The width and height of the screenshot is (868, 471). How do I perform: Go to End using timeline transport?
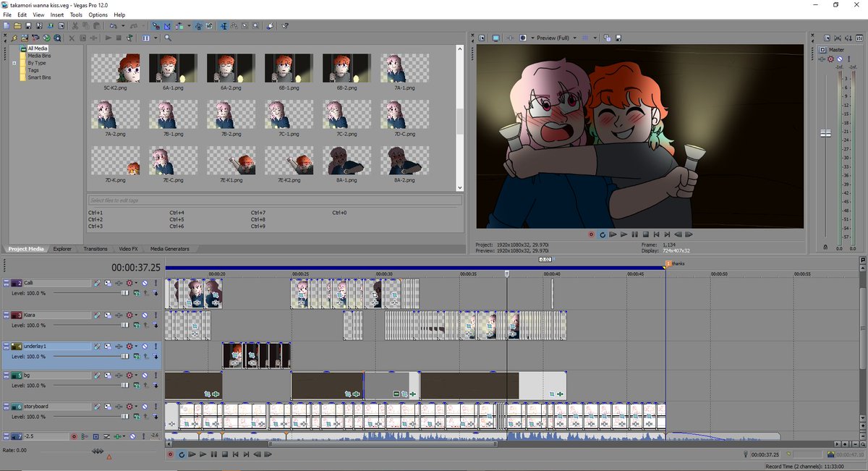point(246,454)
